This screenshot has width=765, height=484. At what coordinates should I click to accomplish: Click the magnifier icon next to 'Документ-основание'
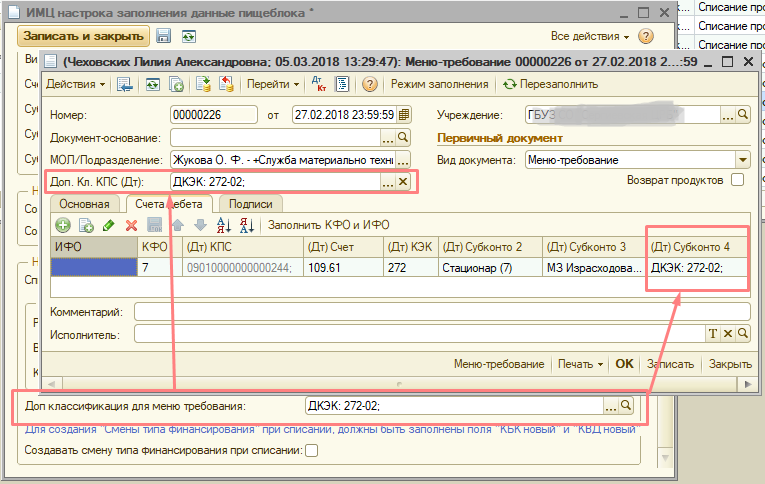pyautogui.click(x=404, y=137)
